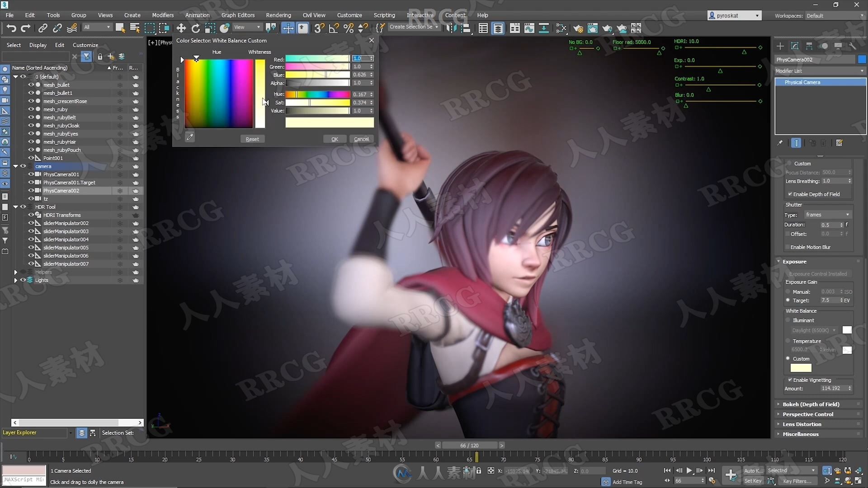Toggle the Layer Explorer layers icon at bottom
Image resolution: width=868 pixels, height=488 pixels.
(81, 433)
